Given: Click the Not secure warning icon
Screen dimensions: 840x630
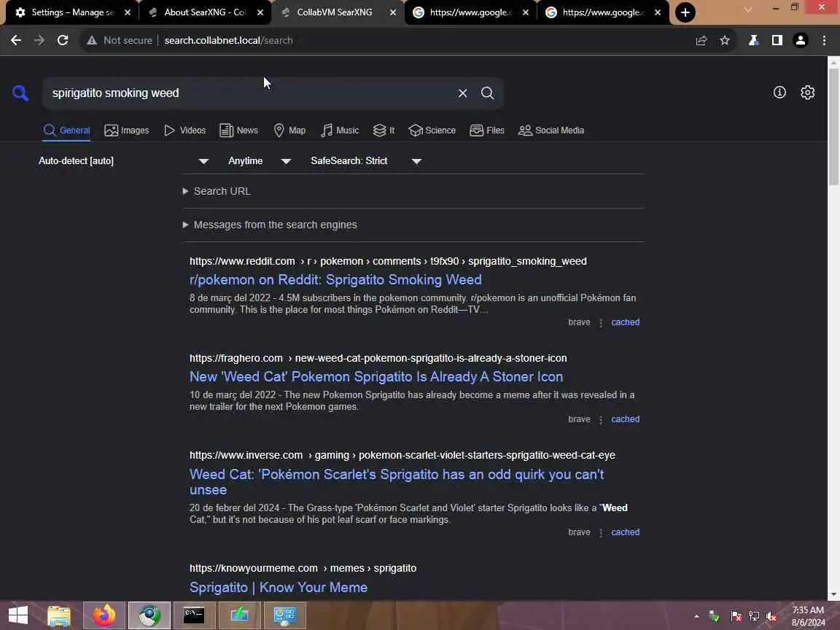Looking at the screenshot, I should pyautogui.click(x=92, y=40).
